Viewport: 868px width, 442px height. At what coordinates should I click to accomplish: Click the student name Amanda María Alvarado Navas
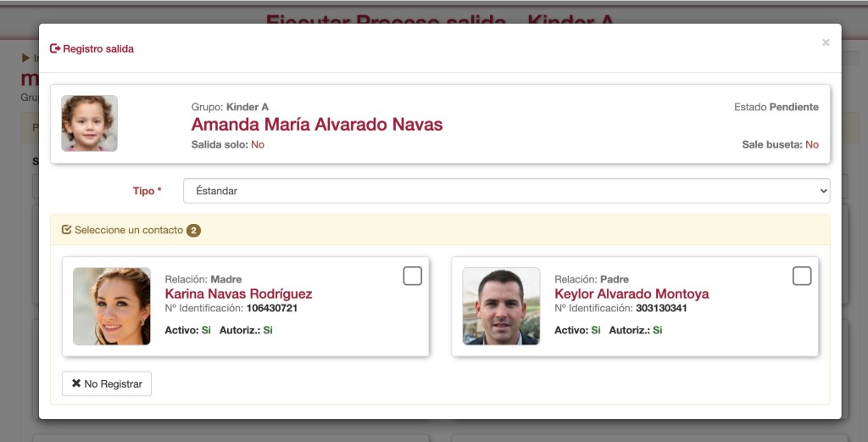tap(317, 125)
